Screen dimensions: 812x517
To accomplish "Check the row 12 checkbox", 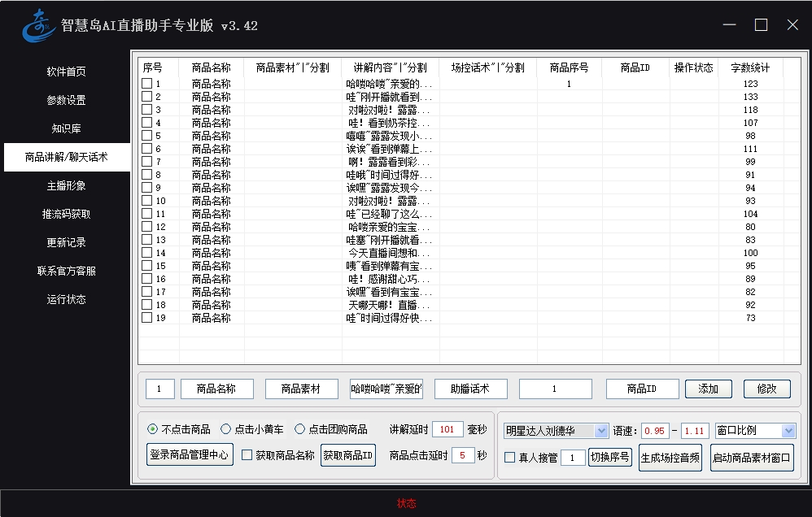I will point(146,227).
